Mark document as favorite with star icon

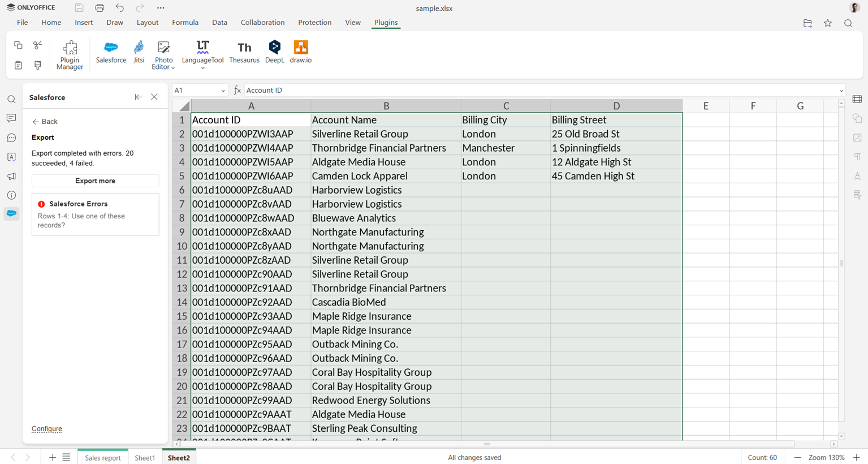click(x=828, y=23)
